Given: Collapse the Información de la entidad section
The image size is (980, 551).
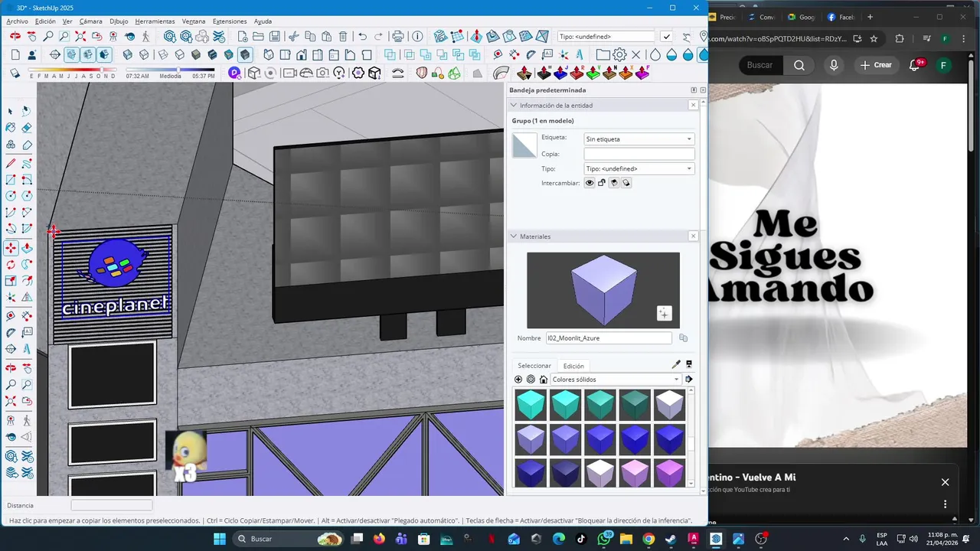Looking at the screenshot, I should coord(514,105).
